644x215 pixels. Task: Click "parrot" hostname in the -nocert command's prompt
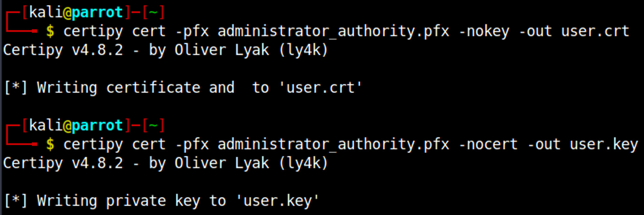(x=97, y=125)
